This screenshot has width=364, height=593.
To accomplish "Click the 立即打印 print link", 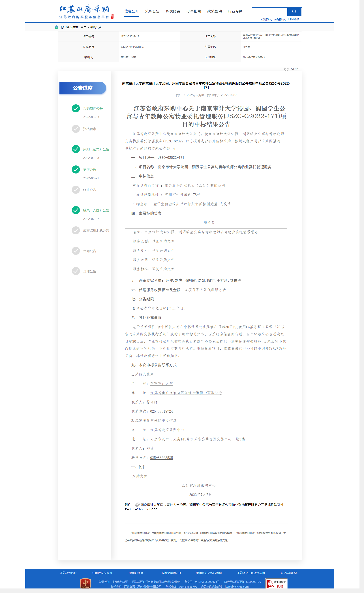I will [294, 69].
